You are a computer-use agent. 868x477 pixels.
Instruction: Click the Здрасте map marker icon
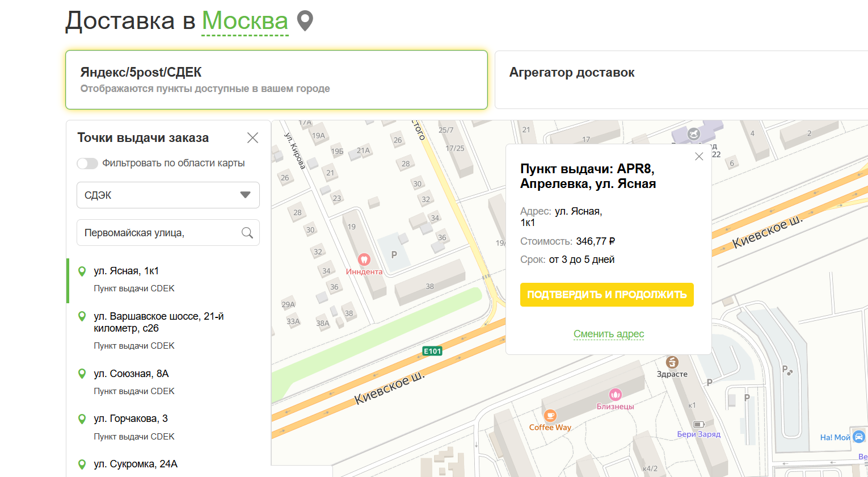(x=672, y=362)
